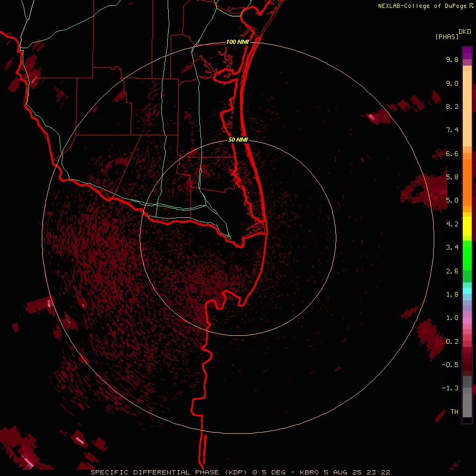Click the TH threshold label on scale
476x476 pixels.
(454, 412)
